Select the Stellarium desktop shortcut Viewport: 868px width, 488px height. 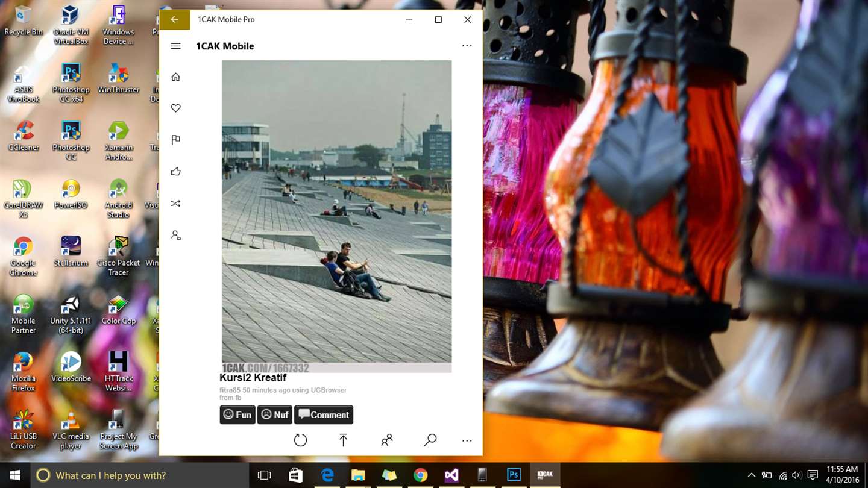click(x=71, y=252)
